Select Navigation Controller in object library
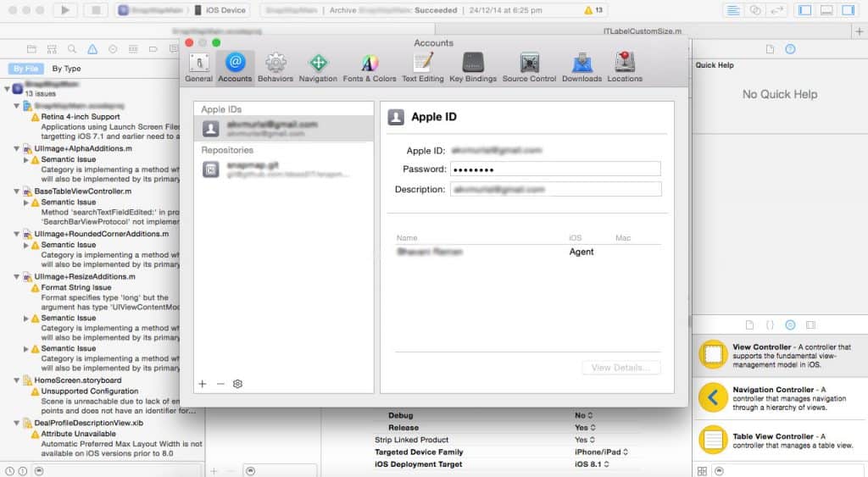868x477 pixels. coord(780,398)
